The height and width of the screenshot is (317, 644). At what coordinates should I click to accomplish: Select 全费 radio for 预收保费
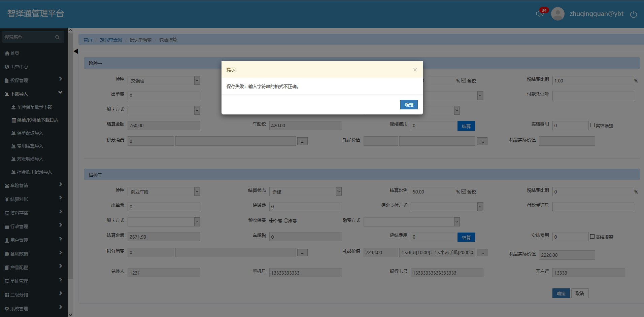271,221
